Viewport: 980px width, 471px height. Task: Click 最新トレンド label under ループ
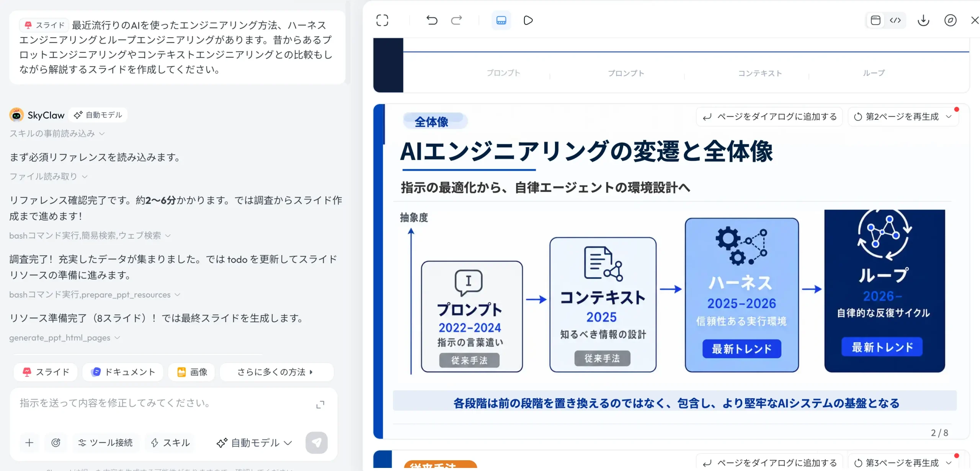(882, 347)
